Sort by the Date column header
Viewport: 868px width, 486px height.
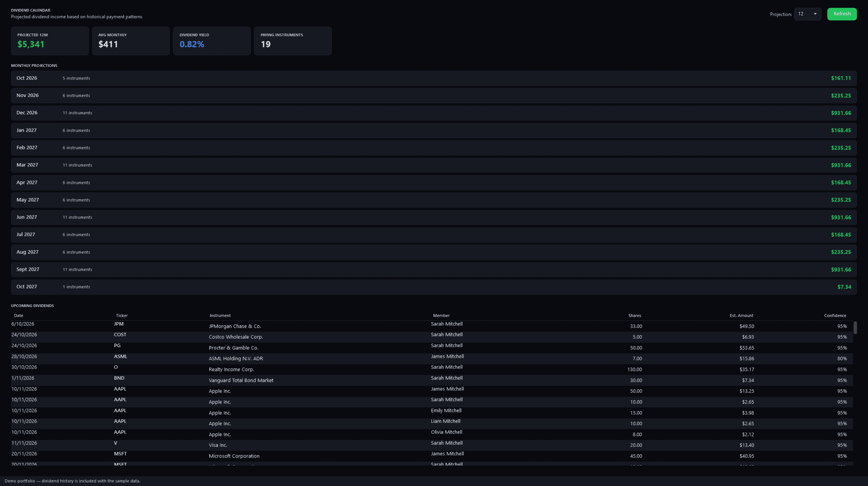tap(19, 315)
